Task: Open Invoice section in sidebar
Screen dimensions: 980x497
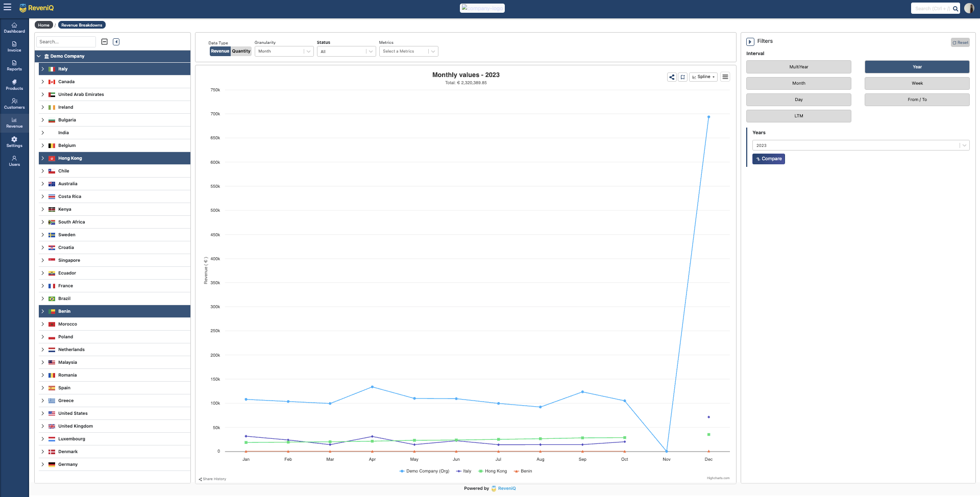Action: pos(14,47)
